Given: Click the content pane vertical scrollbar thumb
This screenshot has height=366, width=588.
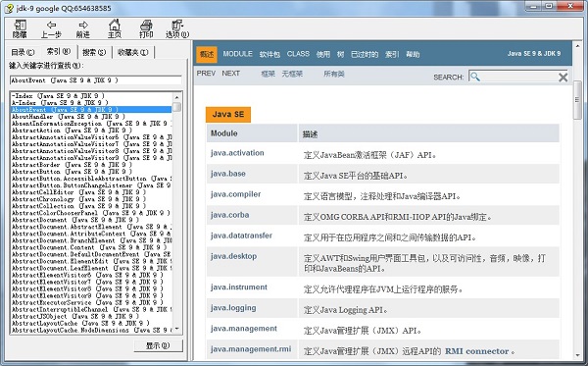Looking at the screenshot, I should (x=577, y=99).
